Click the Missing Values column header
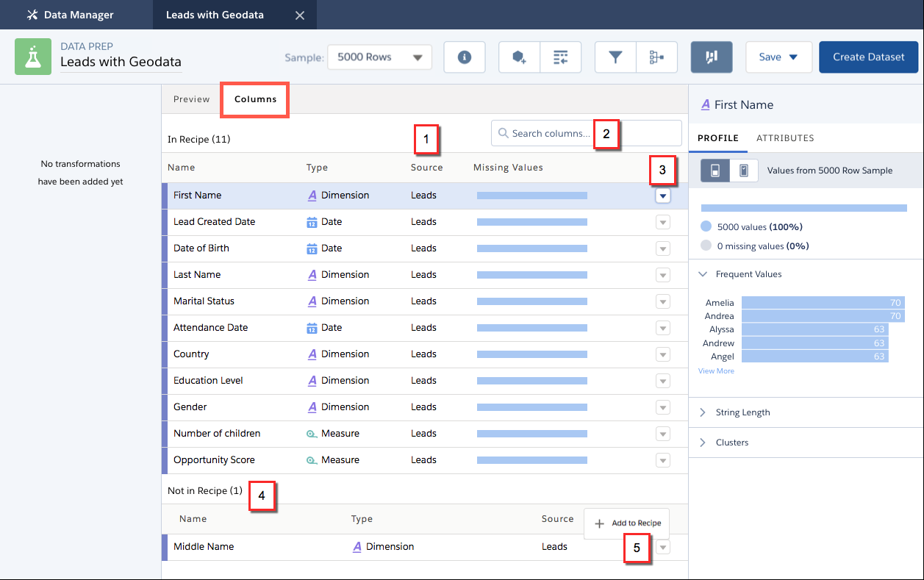Screen dimensions: 924x580 coord(508,168)
